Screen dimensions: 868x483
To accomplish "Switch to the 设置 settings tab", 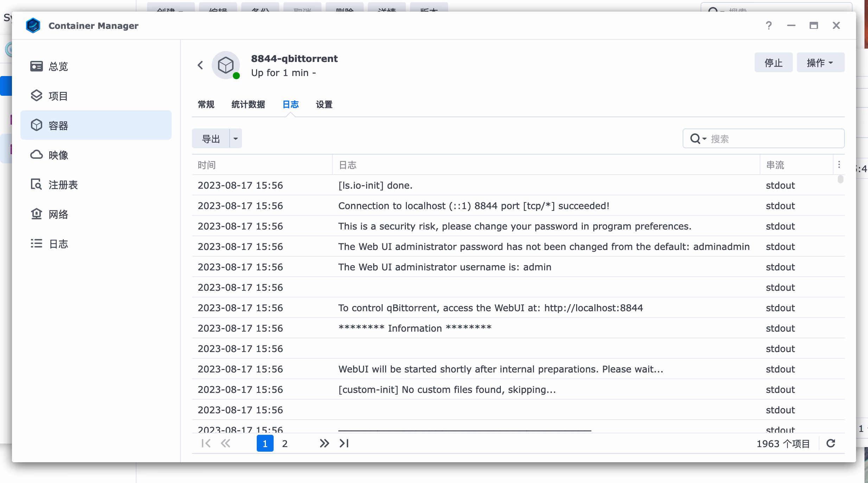I will (x=324, y=105).
